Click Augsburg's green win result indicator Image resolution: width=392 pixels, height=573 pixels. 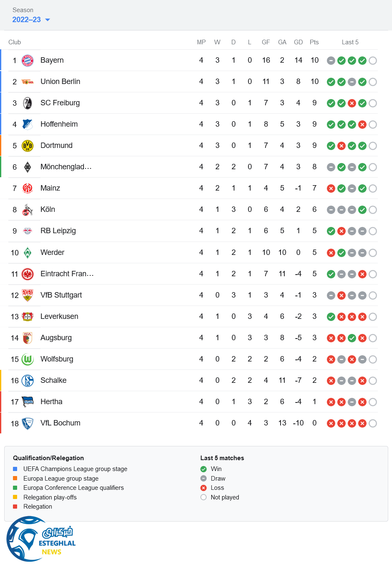tap(352, 338)
